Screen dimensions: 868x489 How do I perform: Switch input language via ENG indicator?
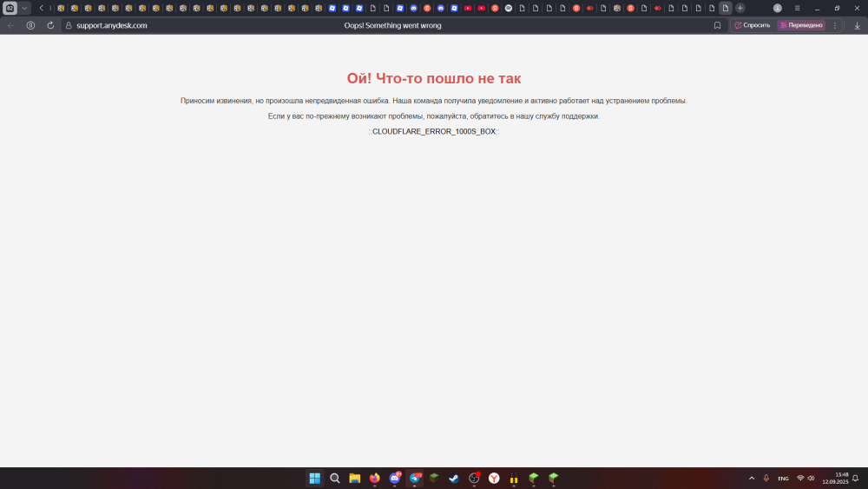click(x=783, y=479)
